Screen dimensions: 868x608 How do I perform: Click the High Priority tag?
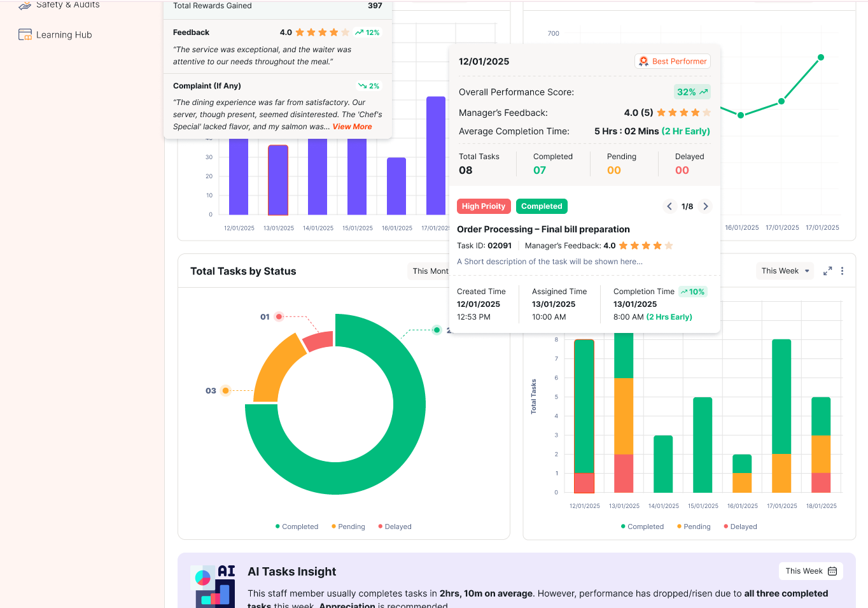click(x=484, y=206)
